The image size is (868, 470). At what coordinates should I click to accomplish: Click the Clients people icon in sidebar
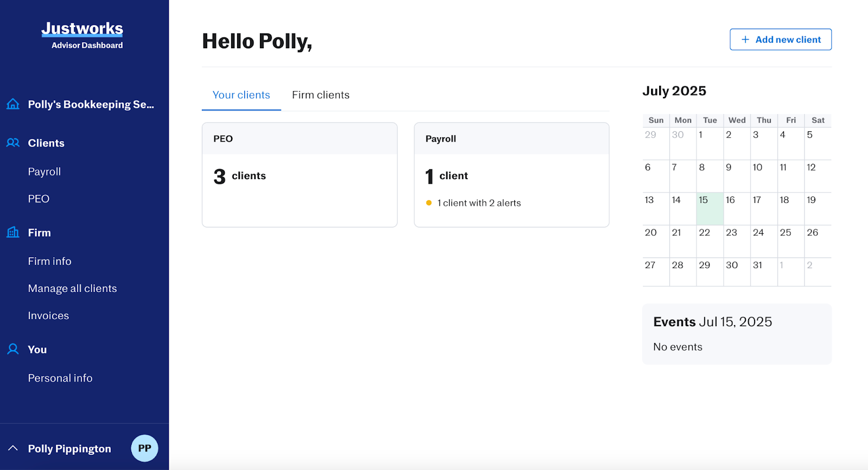(x=13, y=143)
